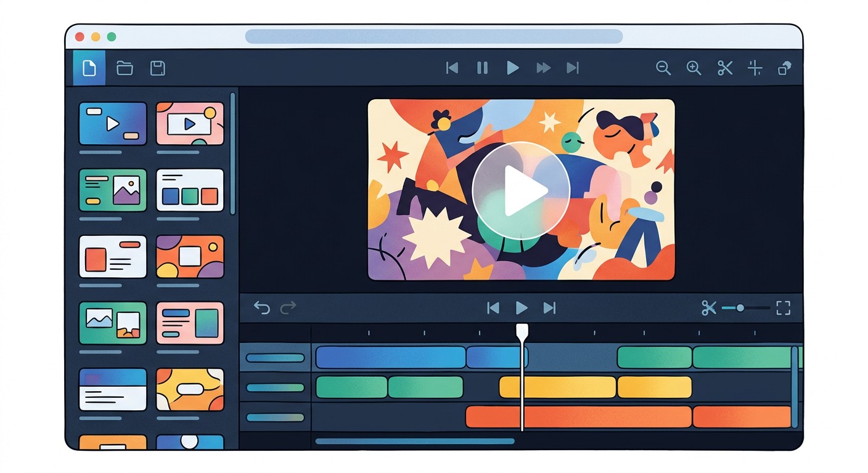Select the long orange clip on third track
Image resolution: width=868 pixels, height=473 pixels.
click(x=578, y=417)
